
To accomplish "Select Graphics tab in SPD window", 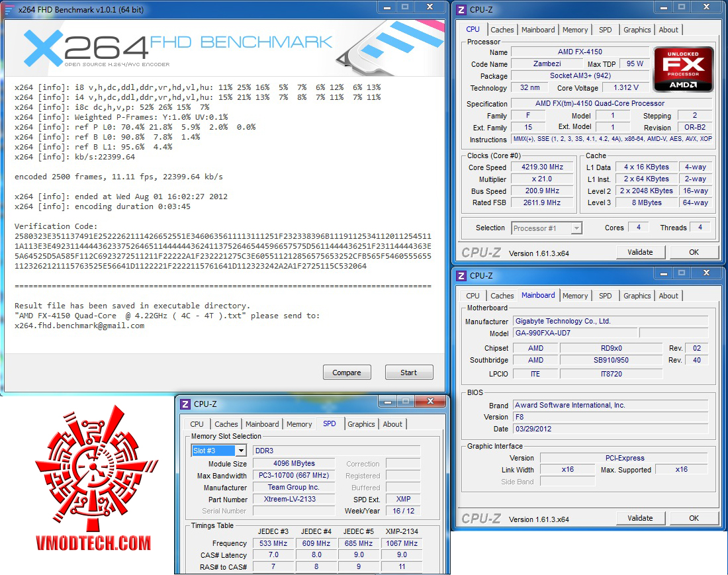I will pos(361,424).
